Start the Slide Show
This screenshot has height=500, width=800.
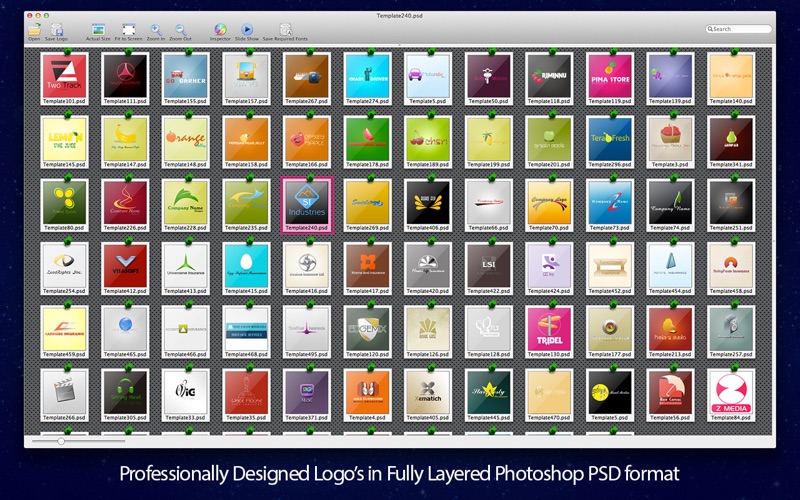click(x=247, y=30)
